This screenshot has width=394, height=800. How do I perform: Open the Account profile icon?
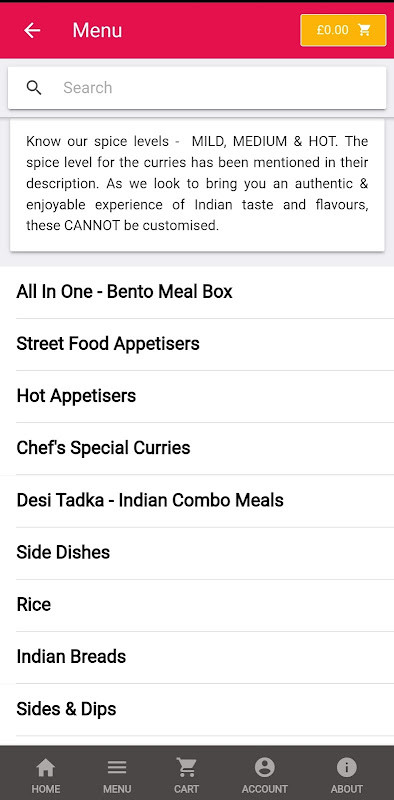coord(264,767)
